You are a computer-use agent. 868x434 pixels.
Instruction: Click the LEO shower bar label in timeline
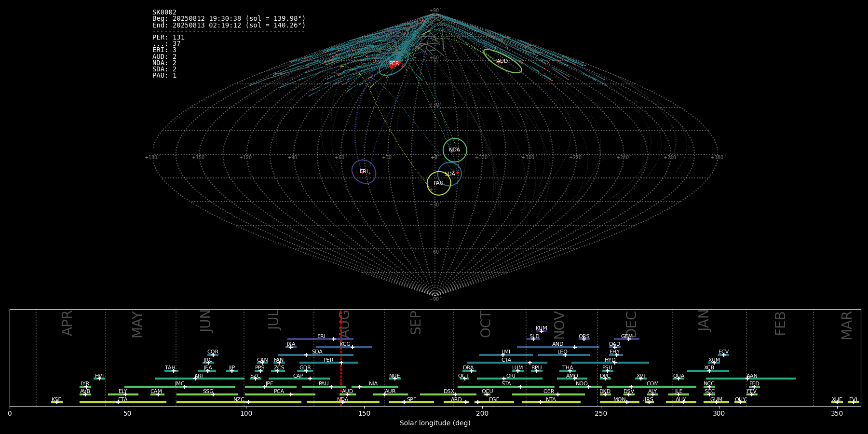pos(562,352)
